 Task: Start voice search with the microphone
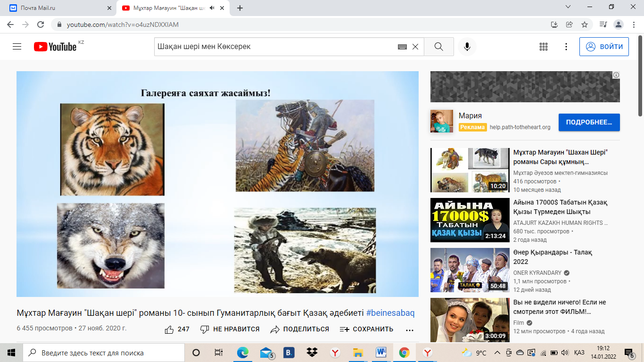467,47
